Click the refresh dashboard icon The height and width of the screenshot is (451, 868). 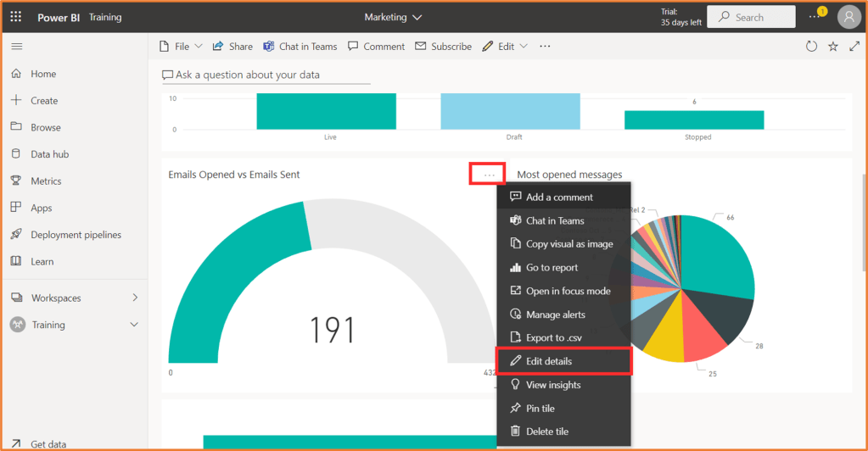pyautogui.click(x=811, y=47)
